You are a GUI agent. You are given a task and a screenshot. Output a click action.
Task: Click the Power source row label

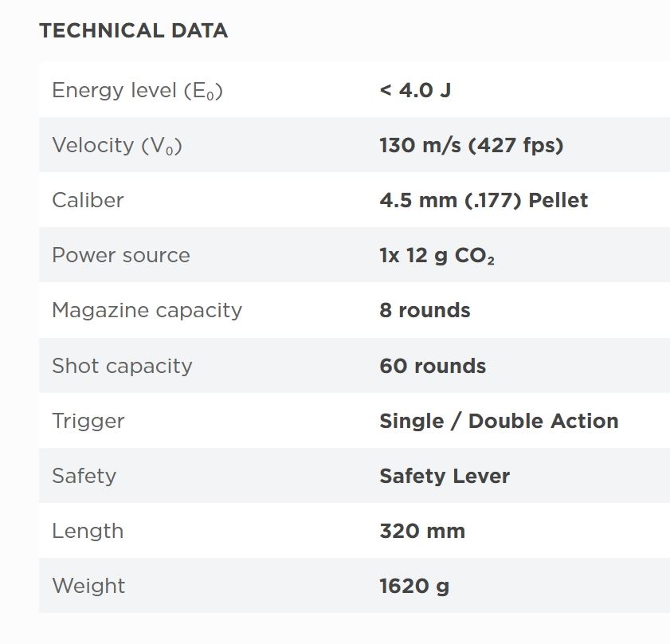tap(121, 255)
